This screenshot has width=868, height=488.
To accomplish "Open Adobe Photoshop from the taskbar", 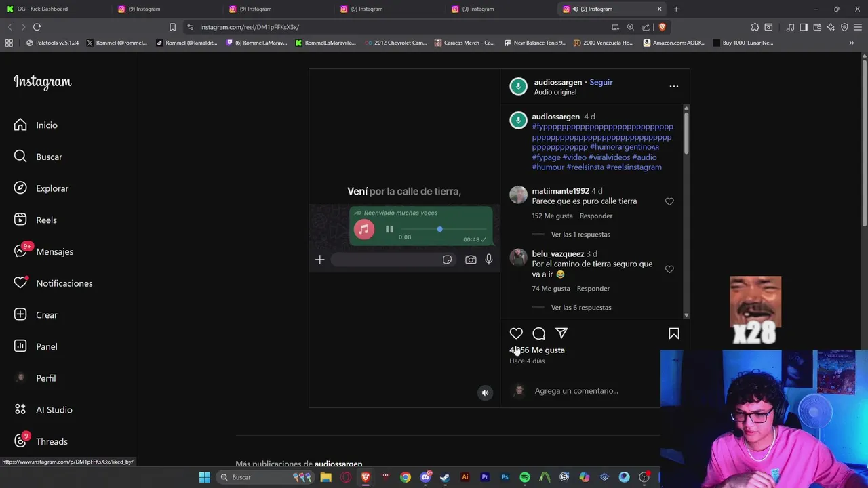I will pos(505,477).
